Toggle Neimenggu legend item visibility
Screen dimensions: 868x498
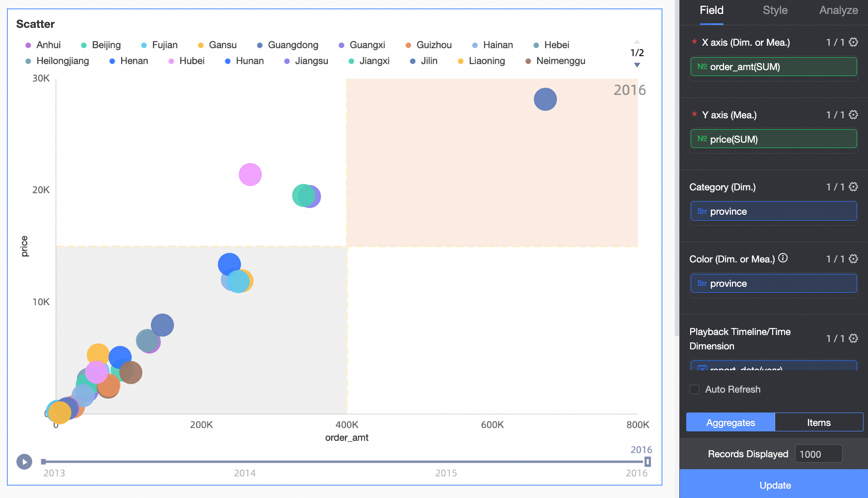(x=555, y=61)
